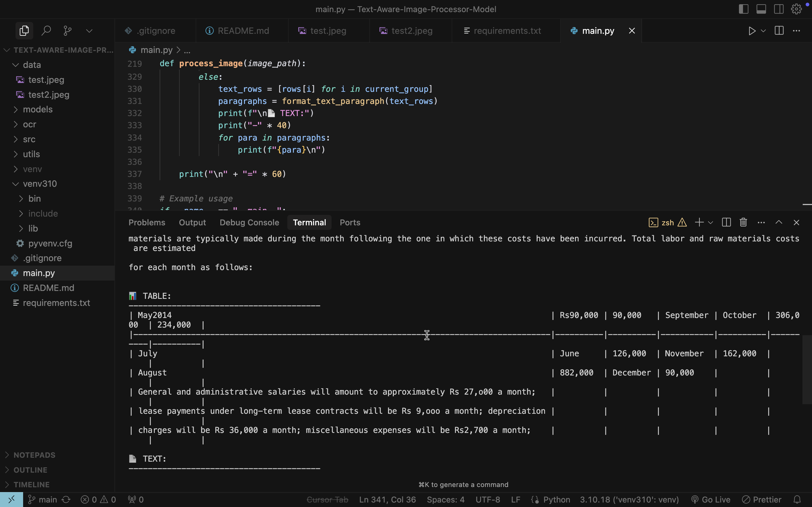The height and width of the screenshot is (507, 812).
Task: Toggle the bottom panel visibility
Action: coord(761,9)
